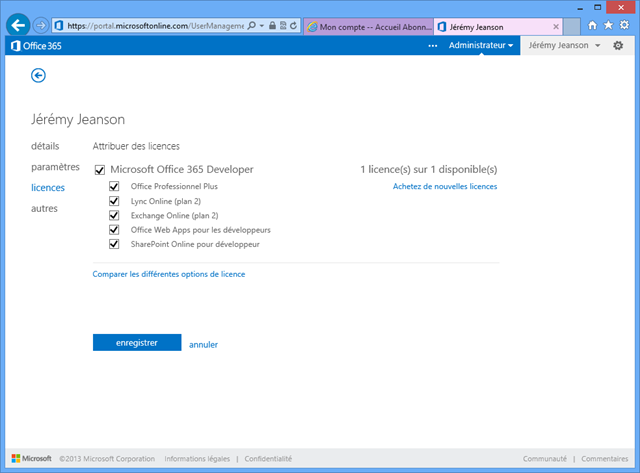The width and height of the screenshot is (640, 473).
Task: Click the compatibility view icon in address bar
Action: (283, 26)
